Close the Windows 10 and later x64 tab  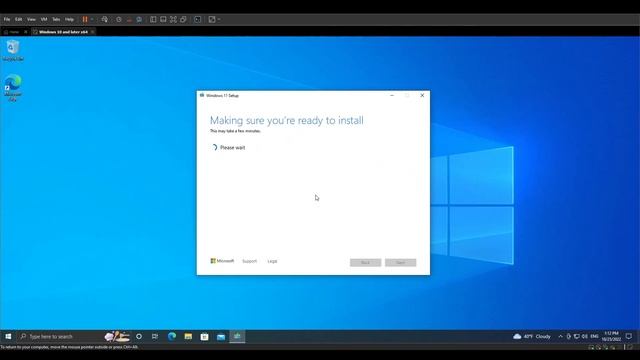[x=93, y=32]
